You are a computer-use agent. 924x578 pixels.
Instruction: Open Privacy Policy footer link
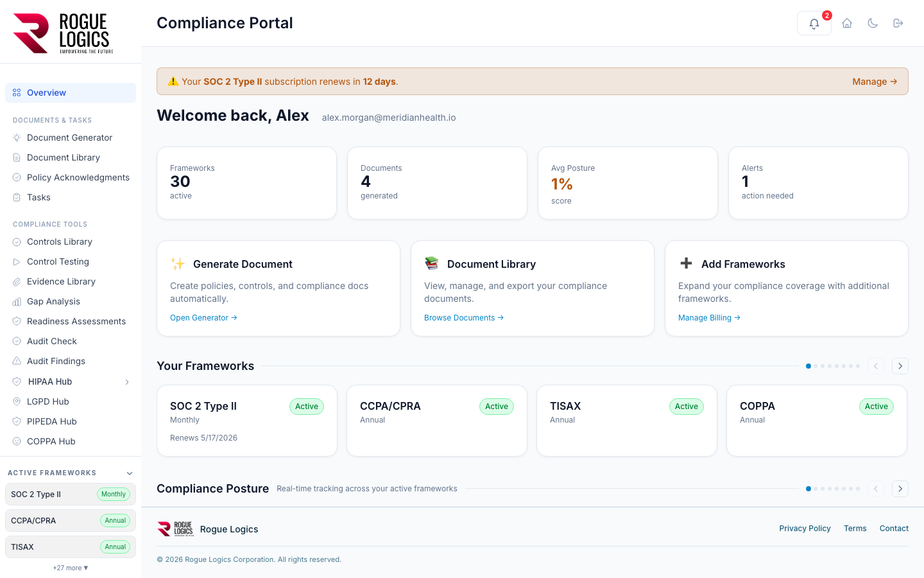click(805, 529)
